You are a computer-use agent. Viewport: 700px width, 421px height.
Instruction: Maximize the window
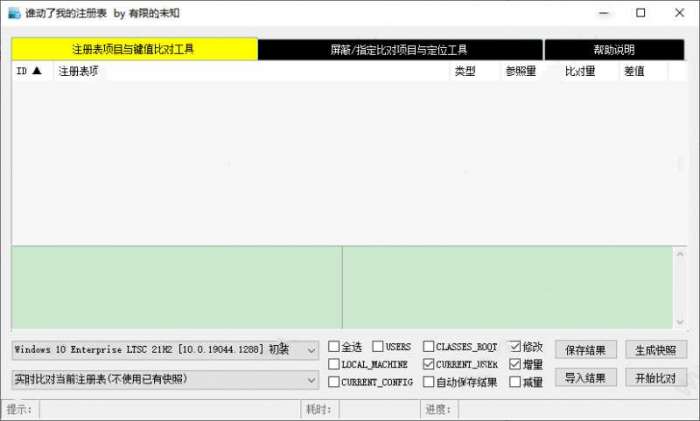pos(641,13)
